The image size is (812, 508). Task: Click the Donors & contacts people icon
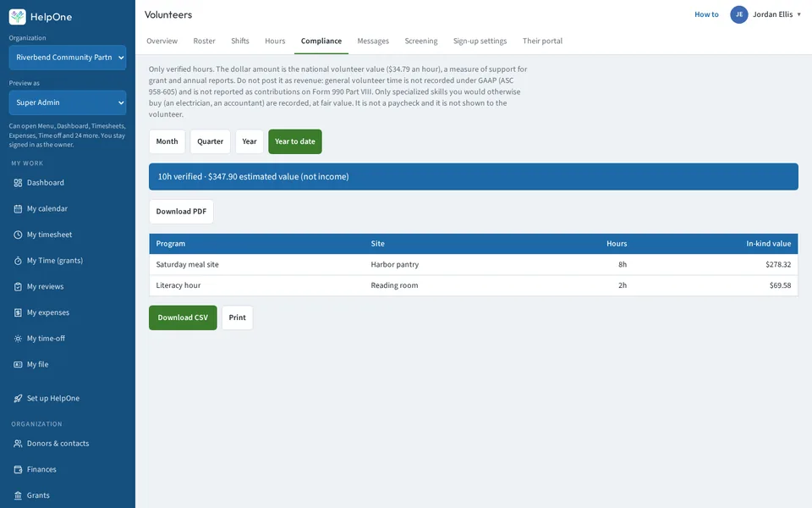(18, 444)
